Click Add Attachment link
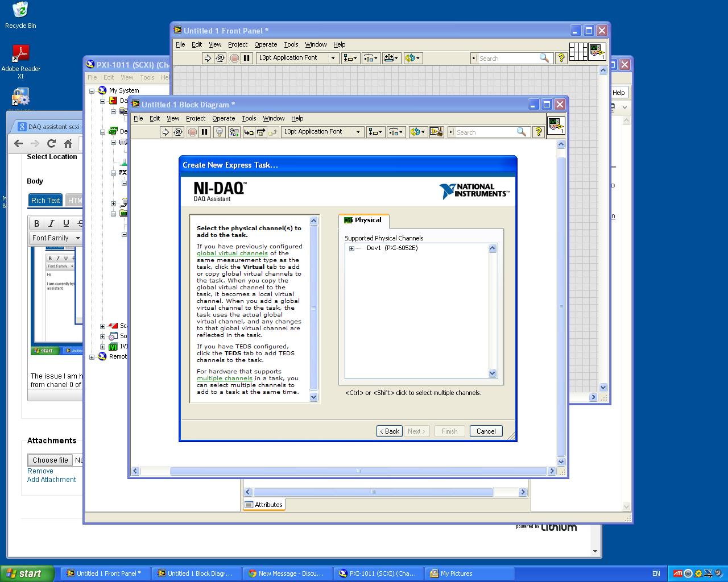The width and height of the screenshot is (728, 582). pos(51,480)
